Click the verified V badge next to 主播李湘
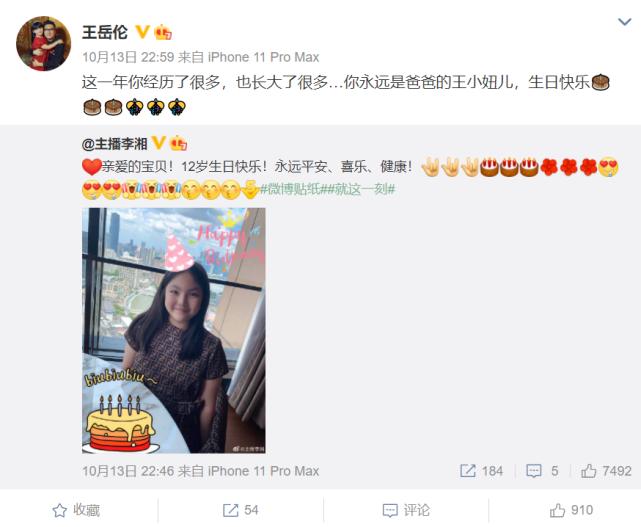Viewport: 641px width, 527px height. coord(158,143)
